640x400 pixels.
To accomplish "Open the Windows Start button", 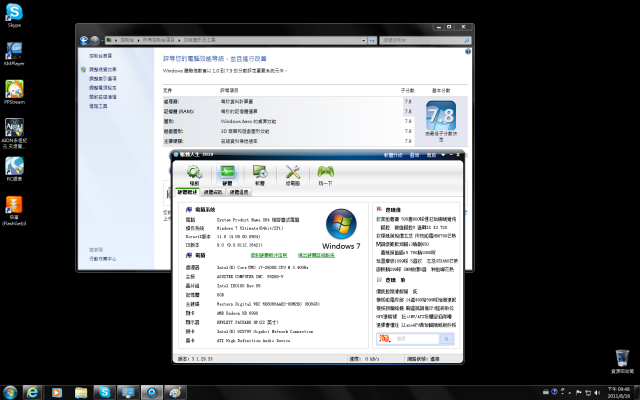I will (x=10, y=392).
